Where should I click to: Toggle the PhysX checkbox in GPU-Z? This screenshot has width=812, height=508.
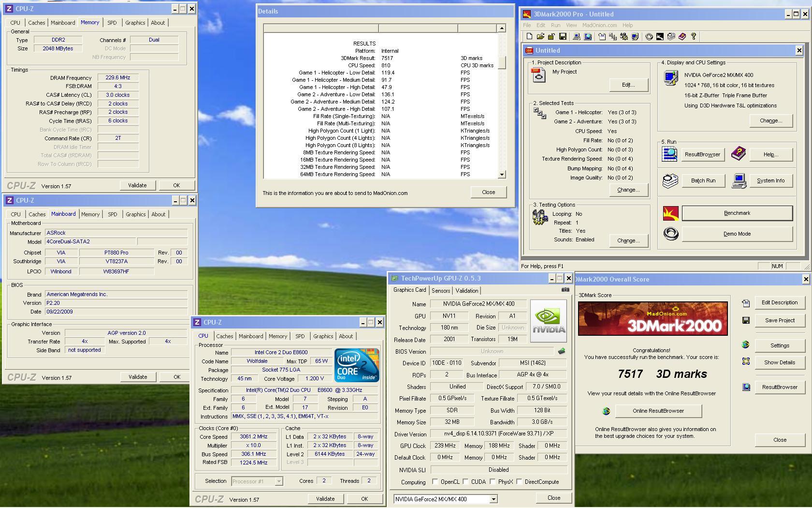coord(493,482)
